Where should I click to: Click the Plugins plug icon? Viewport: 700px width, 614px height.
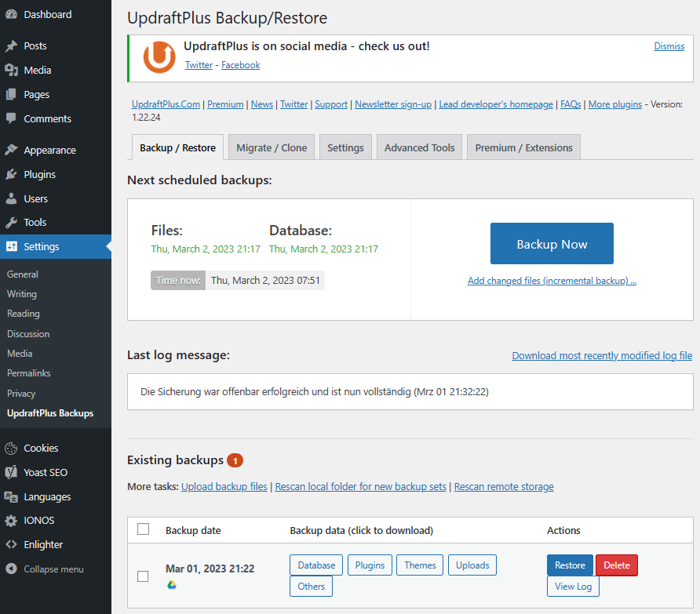click(x=11, y=175)
